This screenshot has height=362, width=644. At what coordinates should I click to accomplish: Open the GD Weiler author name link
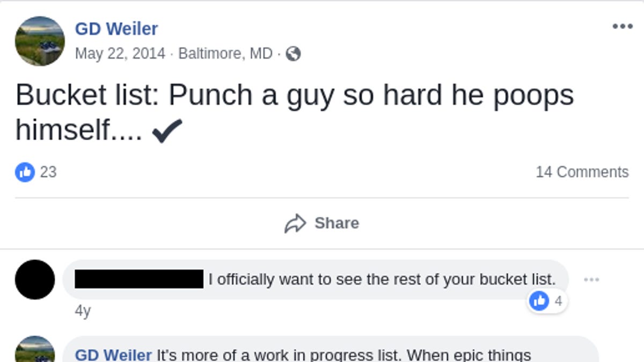point(116,28)
